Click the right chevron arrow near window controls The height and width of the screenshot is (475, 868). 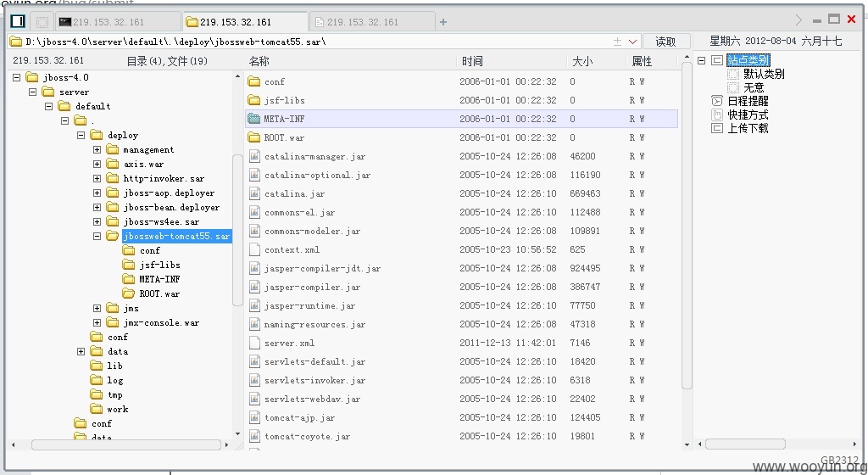click(x=798, y=20)
